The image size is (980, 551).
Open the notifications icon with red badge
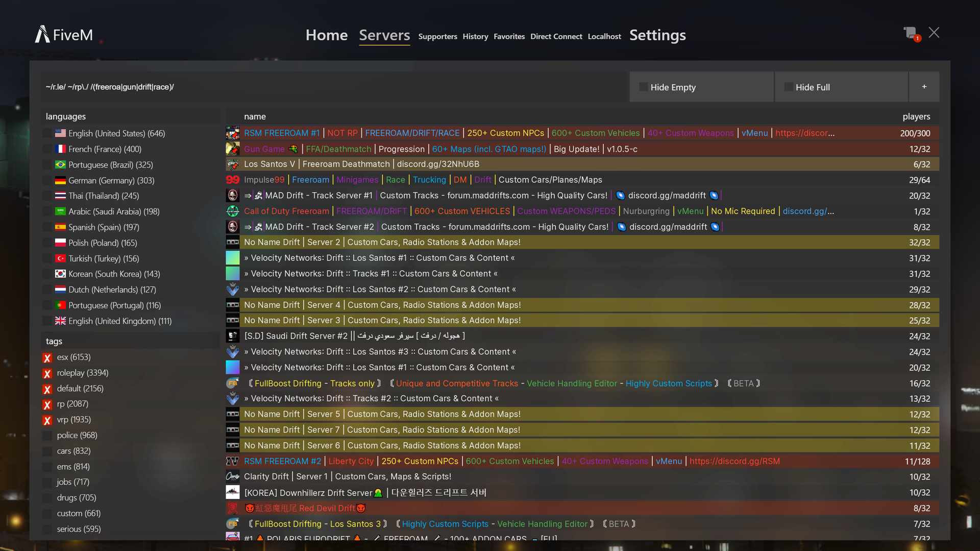pos(911,34)
